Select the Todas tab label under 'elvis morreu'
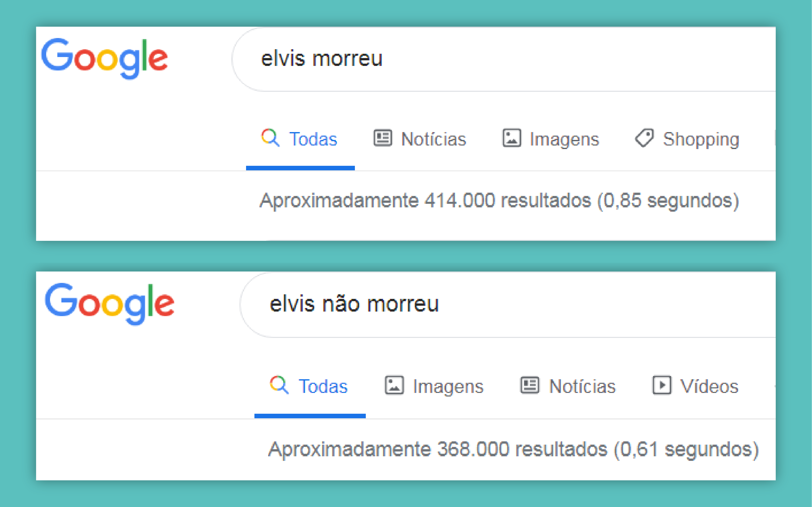812x507 pixels. pos(313,139)
